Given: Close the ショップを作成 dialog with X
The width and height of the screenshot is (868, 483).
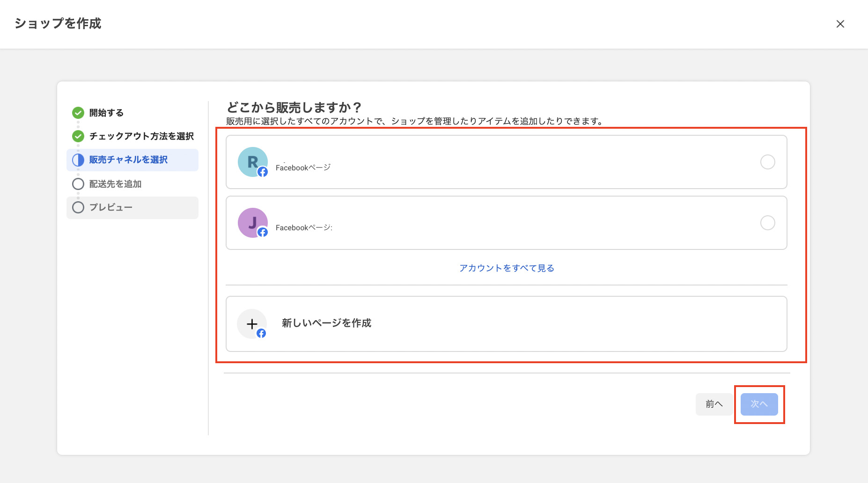Looking at the screenshot, I should pyautogui.click(x=840, y=24).
